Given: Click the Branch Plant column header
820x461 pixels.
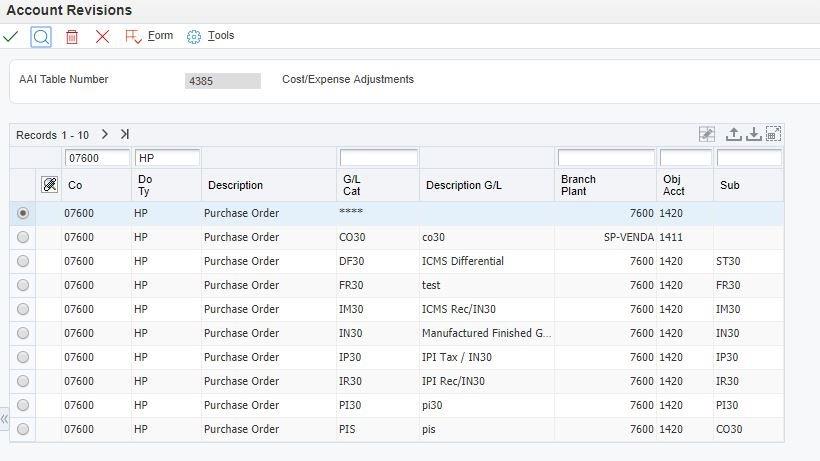Looking at the screenshot, I should tap(578, 185).
